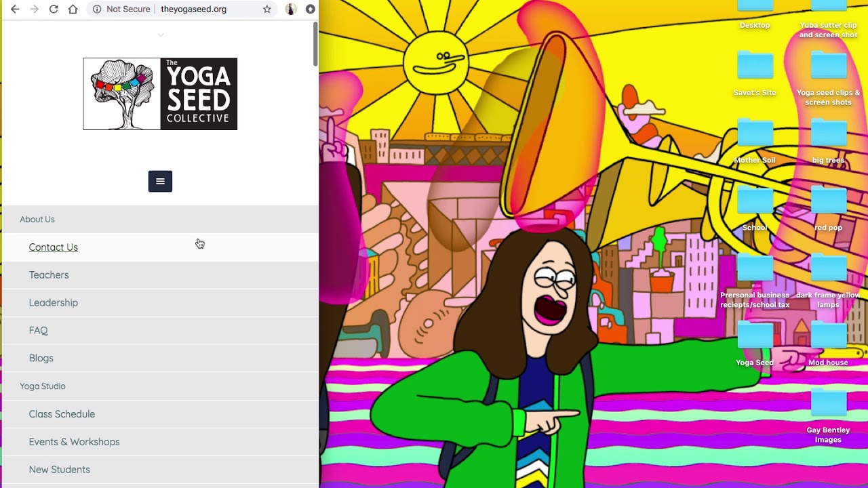Toggle the hamburger menu button

point(160,181)
